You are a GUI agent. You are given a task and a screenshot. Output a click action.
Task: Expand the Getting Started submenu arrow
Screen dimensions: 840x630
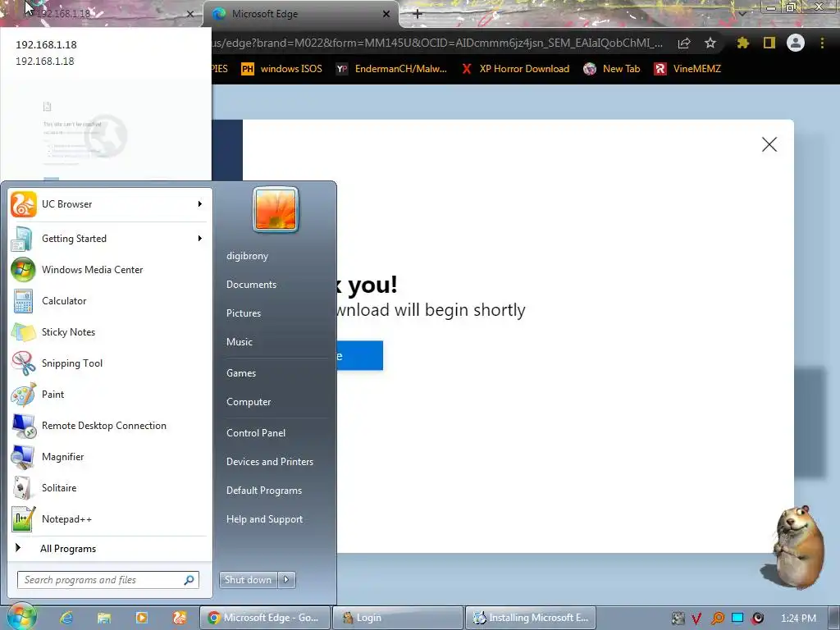click(200, 239)
